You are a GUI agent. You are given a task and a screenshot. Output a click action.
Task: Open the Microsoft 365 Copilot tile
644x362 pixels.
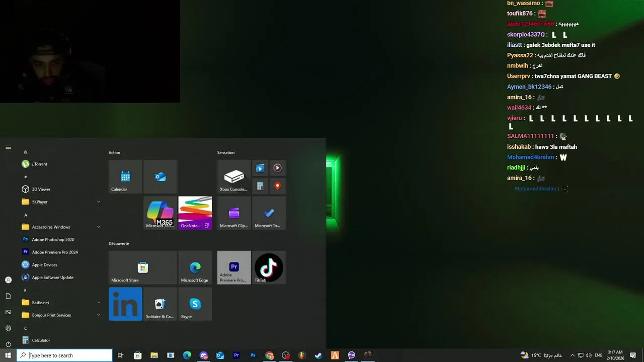coord(160,213)
